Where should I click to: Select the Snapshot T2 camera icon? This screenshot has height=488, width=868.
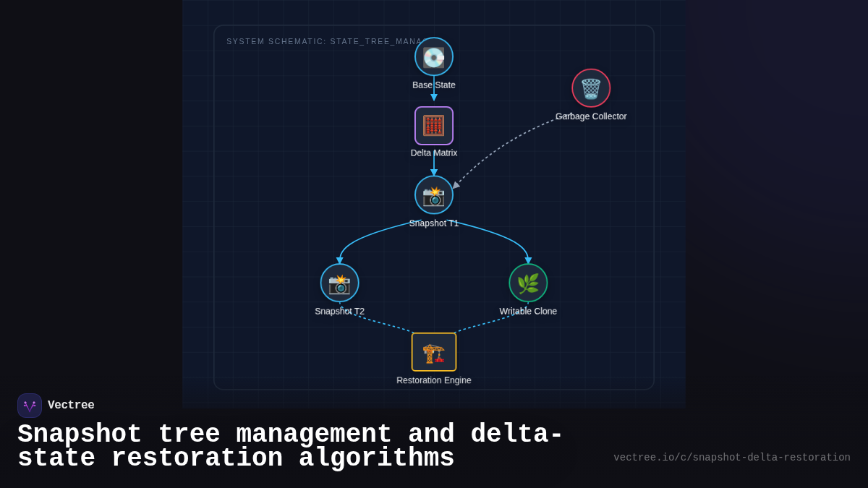(339, 283)
